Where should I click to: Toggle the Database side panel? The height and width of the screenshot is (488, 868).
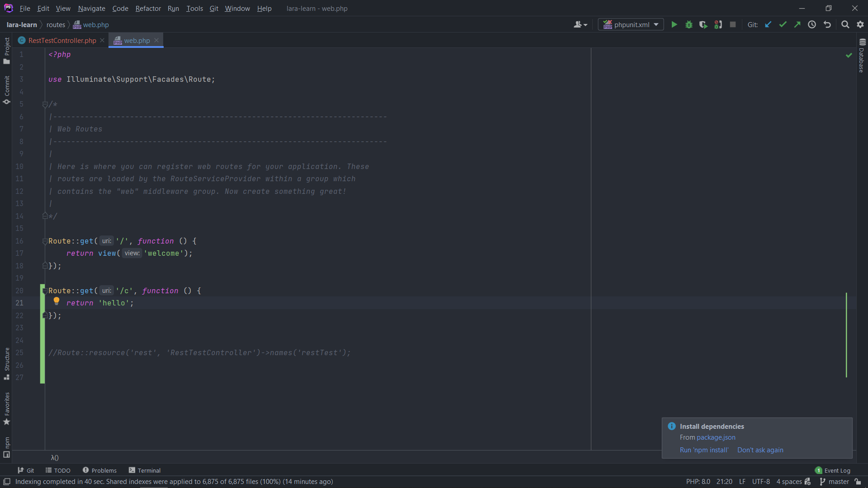click(862, 55)
